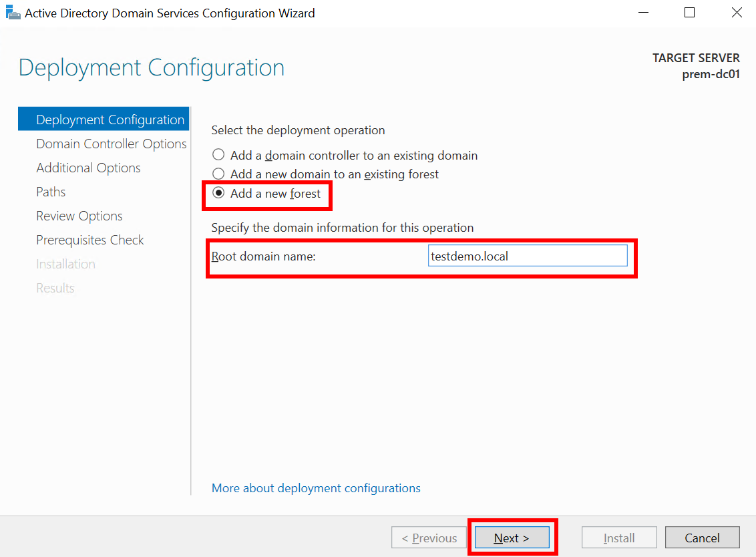Select 'Add a new domain to an existing forest'

[x=325, y=174]
